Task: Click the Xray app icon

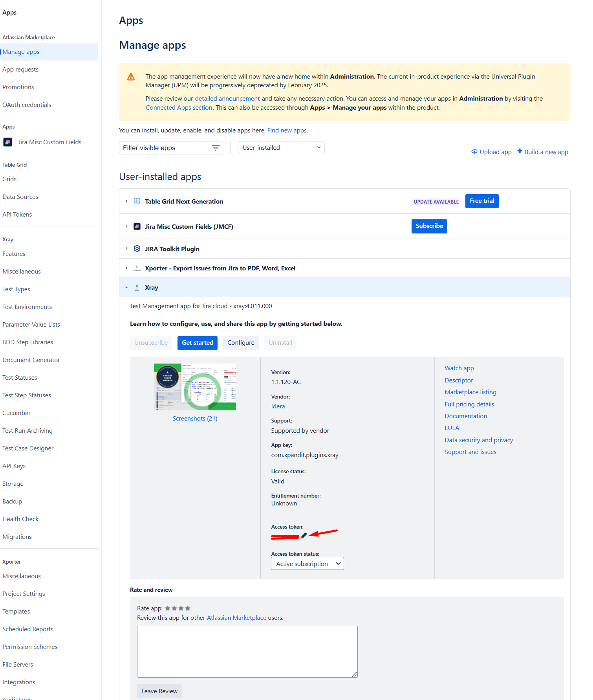Action: pos(137,287)
